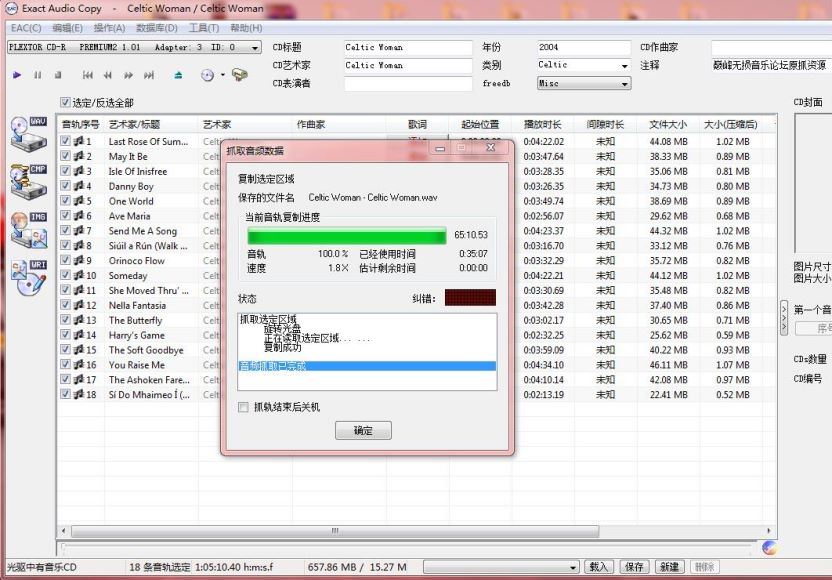Uncheck track 2 May It Be checkbox
The height and width of the screenshot is (580, 832).
(x=65, y=156)
